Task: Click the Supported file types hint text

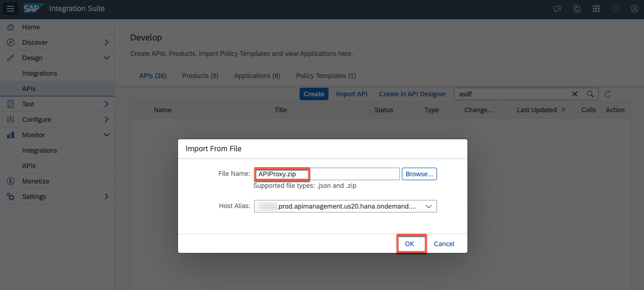Action: (x=305, y=185)
